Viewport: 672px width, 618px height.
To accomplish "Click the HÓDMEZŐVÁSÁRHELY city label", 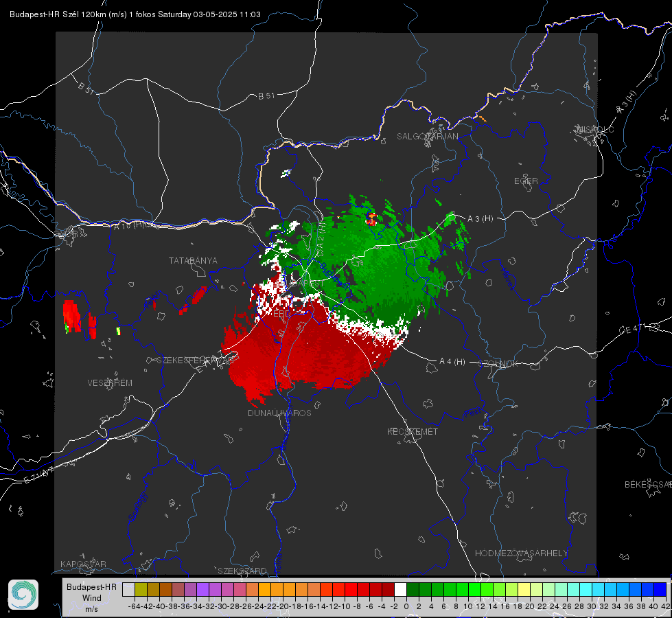I will point(521,553).
